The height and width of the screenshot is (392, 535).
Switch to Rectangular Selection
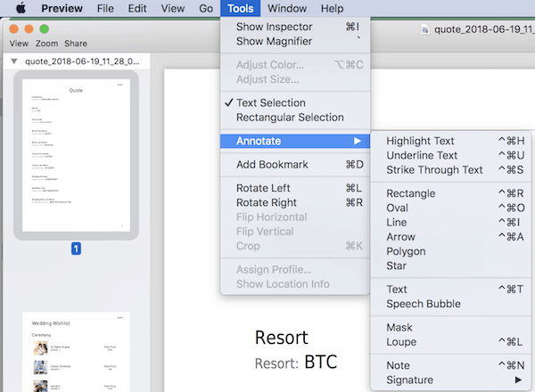pos(295,118)
